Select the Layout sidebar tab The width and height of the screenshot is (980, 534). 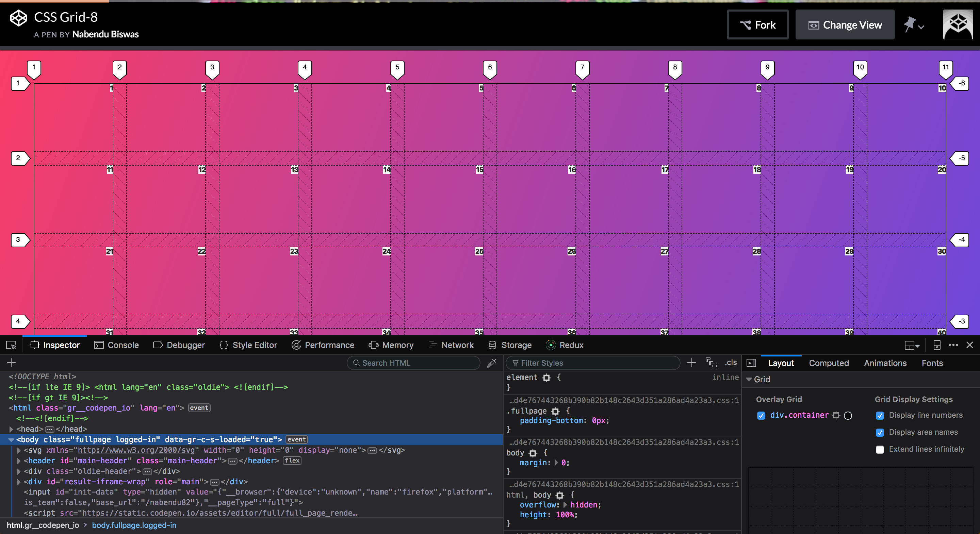point(781,363)
